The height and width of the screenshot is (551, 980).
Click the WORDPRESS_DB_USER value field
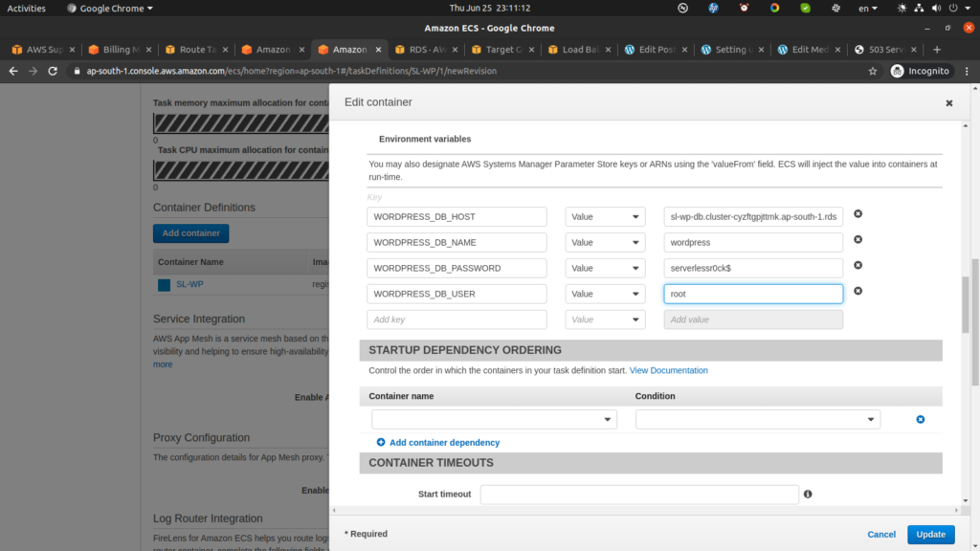[x=753, y=294]
